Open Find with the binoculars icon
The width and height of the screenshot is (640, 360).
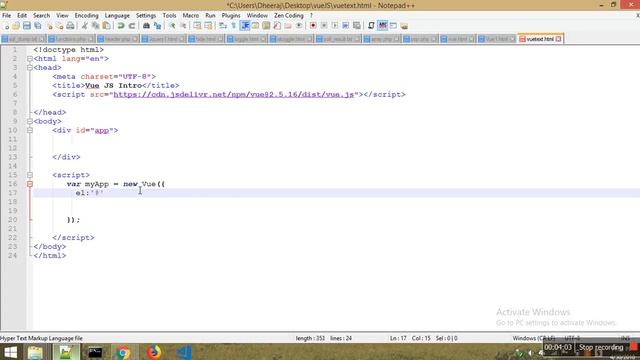pyautogui.click(x=146, y=26)
